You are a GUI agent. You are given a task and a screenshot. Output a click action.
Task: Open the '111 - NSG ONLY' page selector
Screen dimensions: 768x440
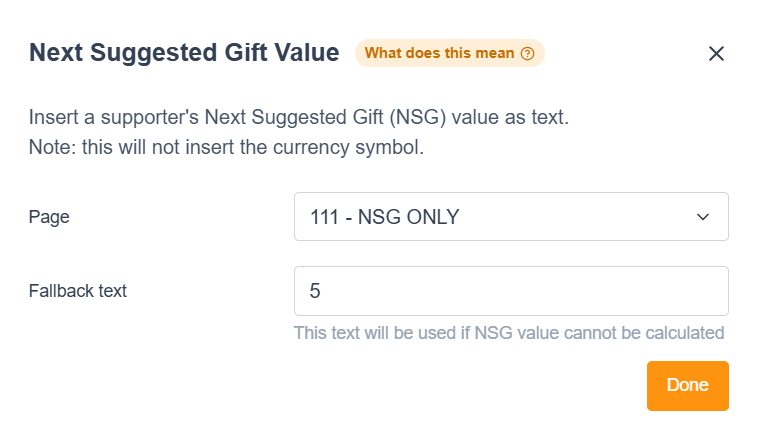(x=510, y=217)
